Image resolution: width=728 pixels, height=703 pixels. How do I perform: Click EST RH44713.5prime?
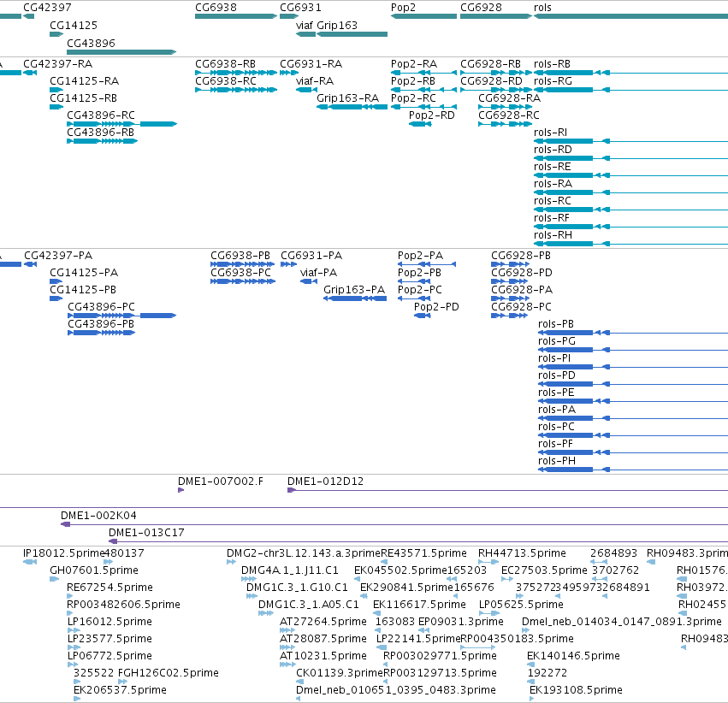tap(488, 562)
